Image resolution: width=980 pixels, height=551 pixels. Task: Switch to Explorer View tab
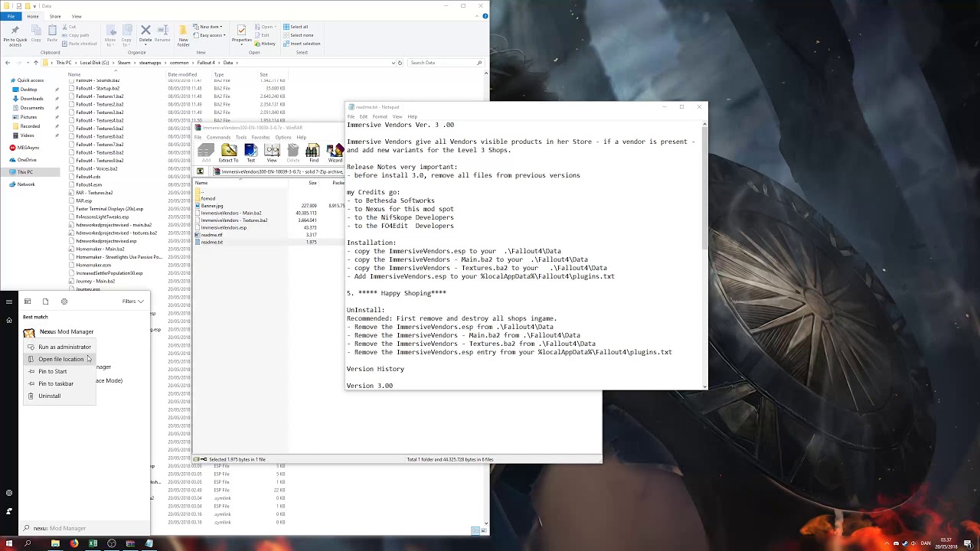point(77,16)
